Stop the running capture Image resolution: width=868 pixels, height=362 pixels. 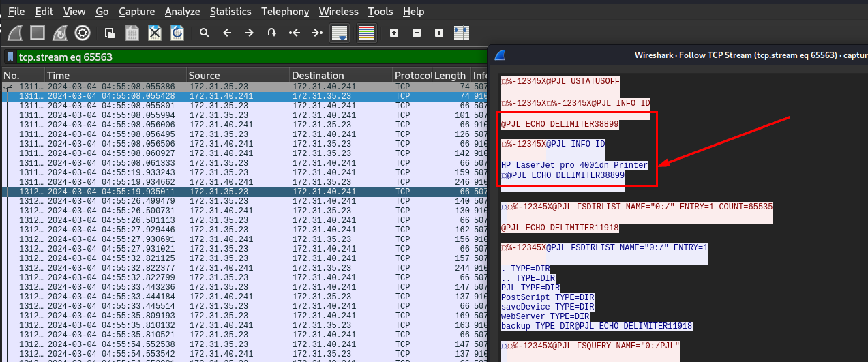point(38,32)
